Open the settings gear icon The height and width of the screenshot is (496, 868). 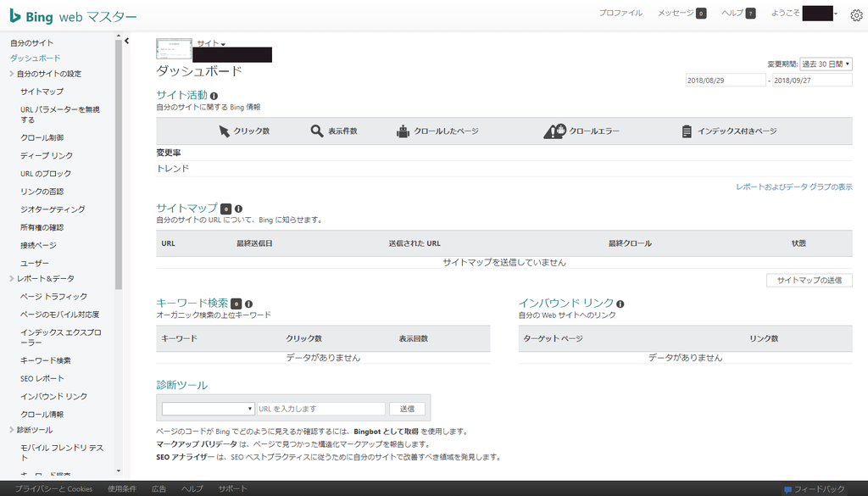tap(856, 15)
